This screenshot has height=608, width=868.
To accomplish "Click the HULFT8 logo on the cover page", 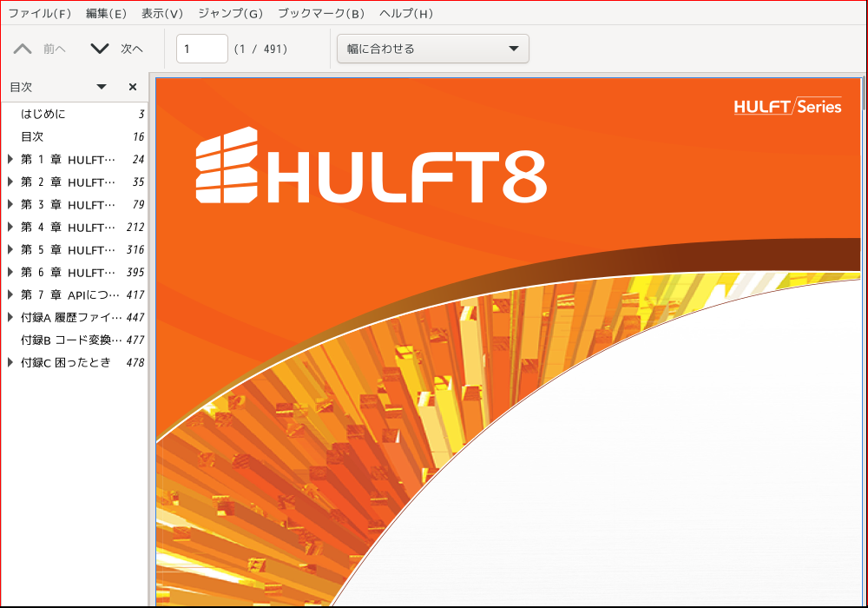I will (x=371, y=166).
